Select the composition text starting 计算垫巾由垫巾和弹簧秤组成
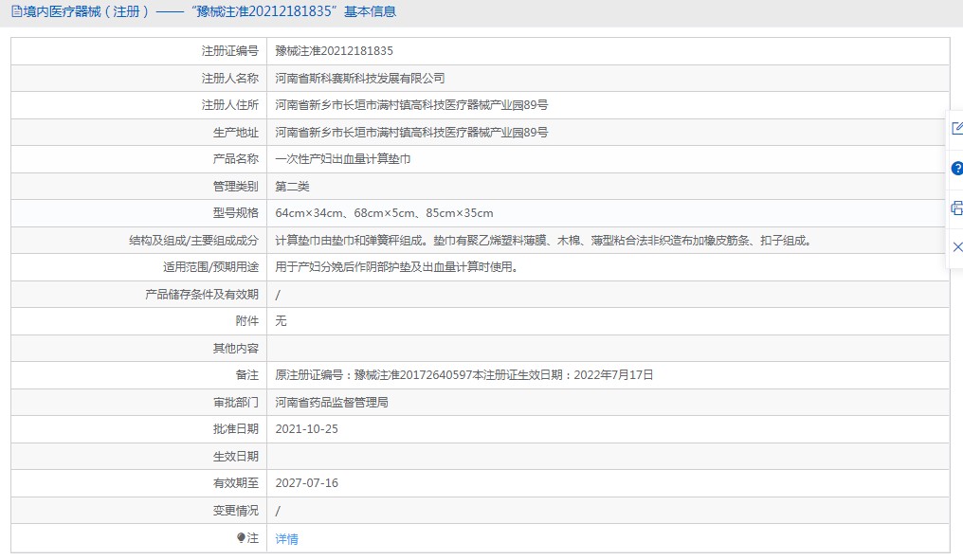Image resolution: width=963 pixels, height=560 pixels. 545,240
